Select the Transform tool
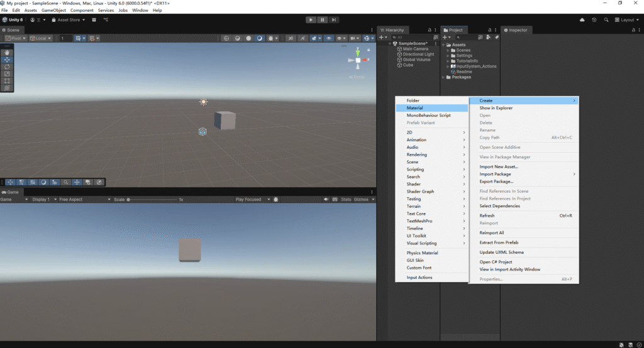Viewport: 644px width, 348px height. pos(7,88)
